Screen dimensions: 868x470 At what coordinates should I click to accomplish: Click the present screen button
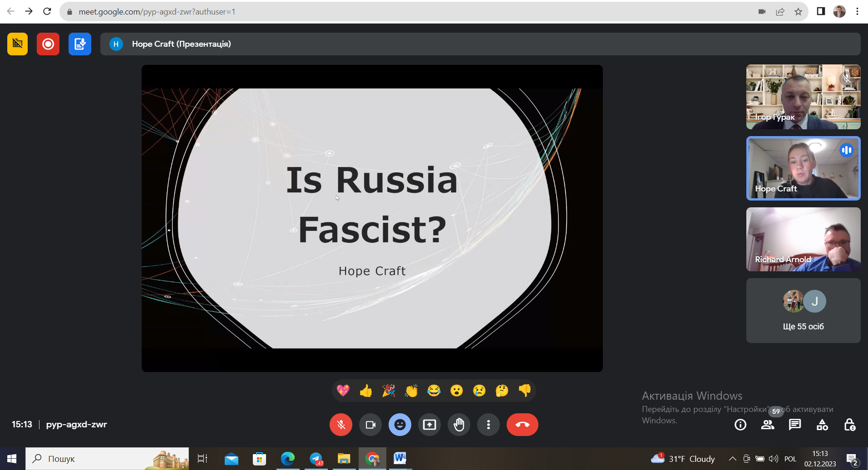click(429, 425)
